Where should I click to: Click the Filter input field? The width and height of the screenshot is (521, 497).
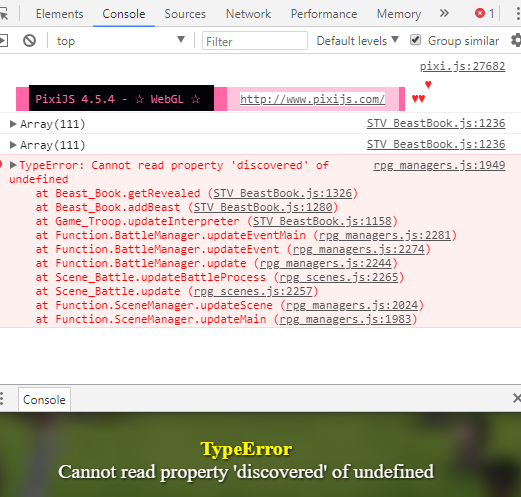(255, 41)
